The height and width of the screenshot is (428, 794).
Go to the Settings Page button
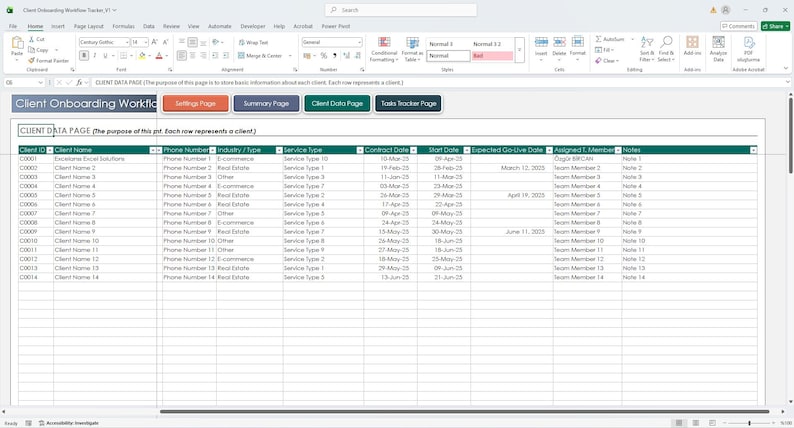(195, 103)
